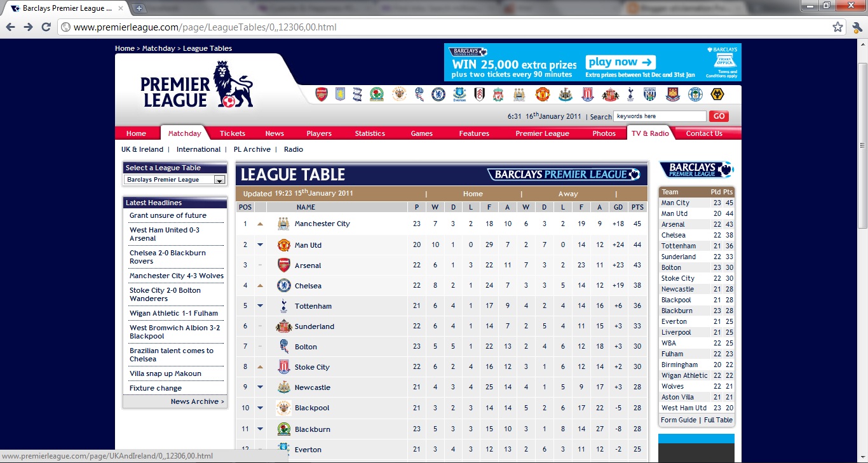This screenshot has width=868, height=463.
Task: Click the Barclays Premier League sidebar logo
Action: [696, 170]
